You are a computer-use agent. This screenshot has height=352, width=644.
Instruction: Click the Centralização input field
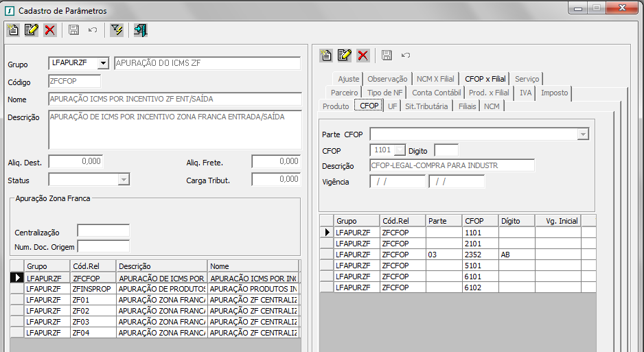tap(103, 231)
